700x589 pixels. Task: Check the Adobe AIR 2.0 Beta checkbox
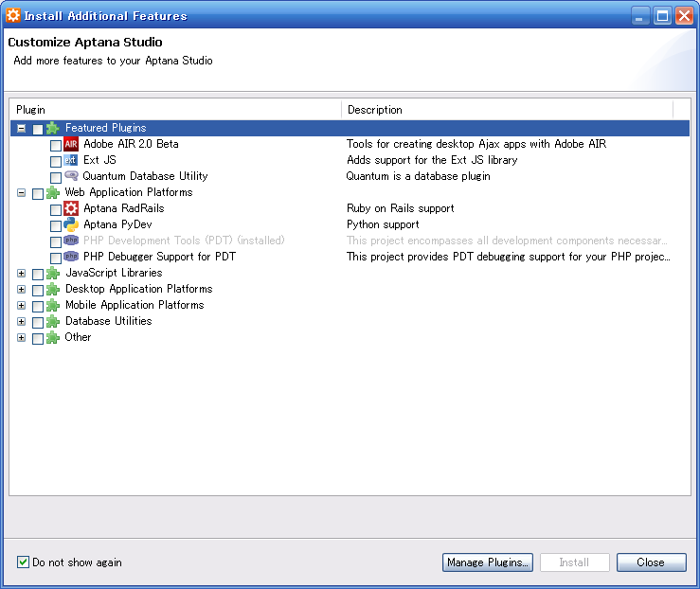[56, 146]
